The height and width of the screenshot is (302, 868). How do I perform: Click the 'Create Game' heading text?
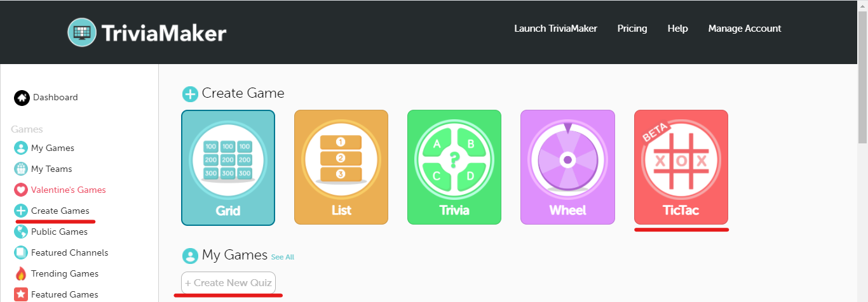coord(243,93)
